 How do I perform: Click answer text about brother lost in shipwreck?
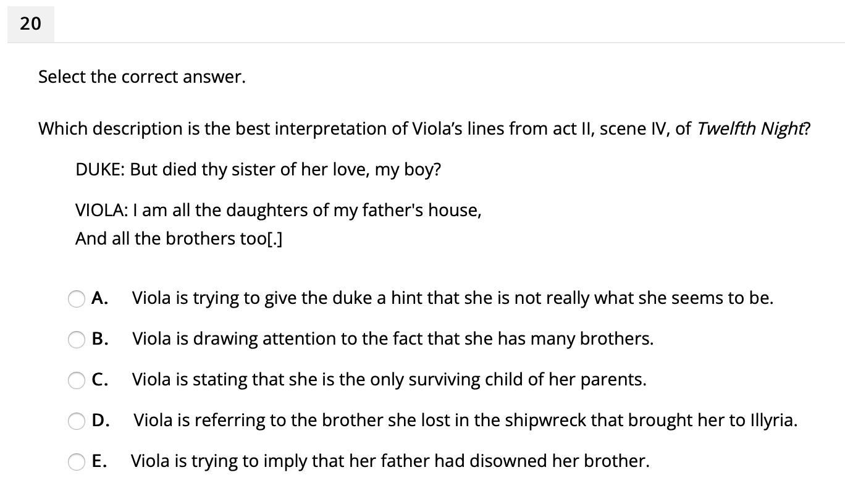pyautogui.click(x=466, y=420)
